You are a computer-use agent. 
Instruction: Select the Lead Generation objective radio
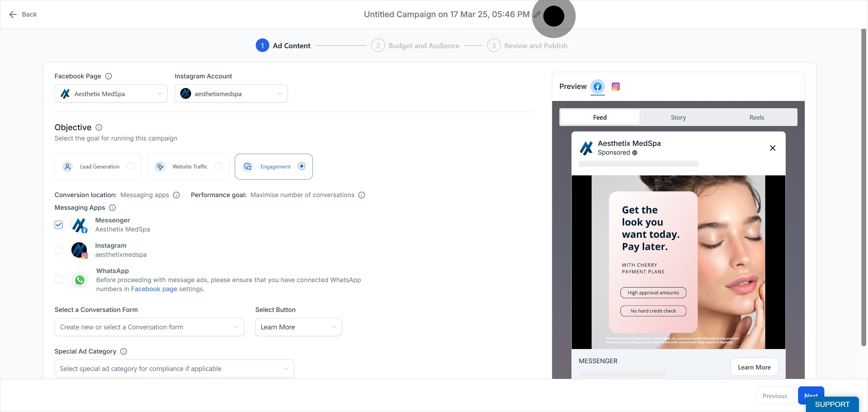(131, 166)
